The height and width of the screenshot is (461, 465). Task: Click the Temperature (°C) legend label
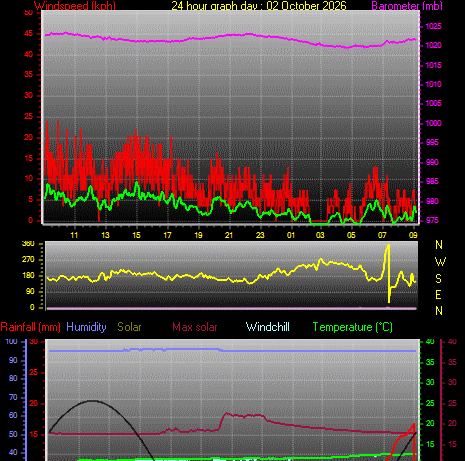(x=353, y=327)
